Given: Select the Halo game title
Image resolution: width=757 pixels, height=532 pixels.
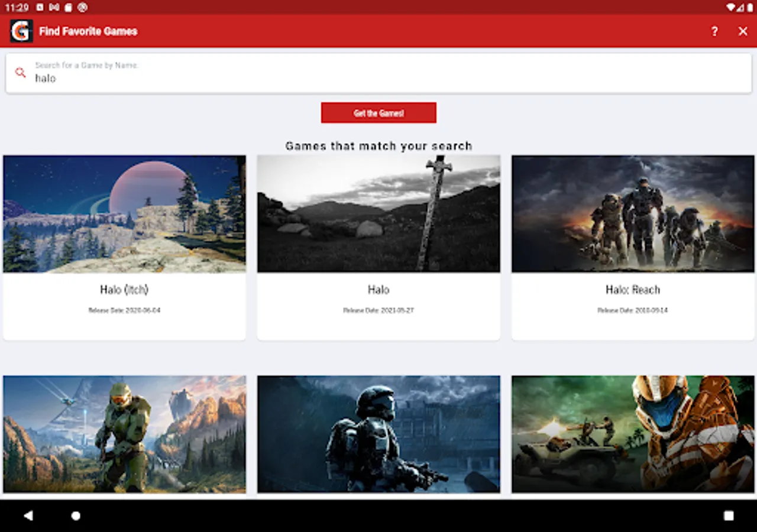Looking at the screenshot, I should [x=378, y=290].
